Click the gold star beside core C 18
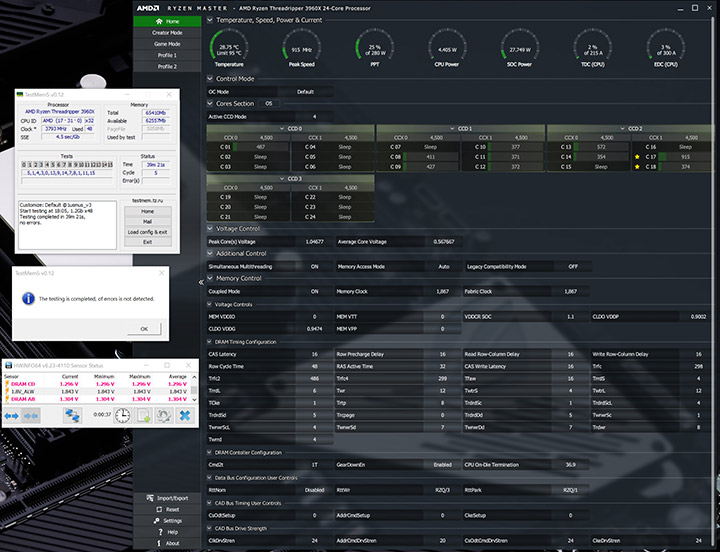 pyautogui.click(x=637, y=167)
